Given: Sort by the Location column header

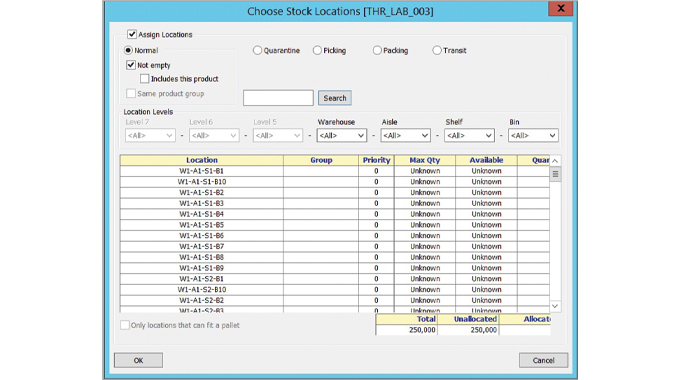Looking at the screenshot, I should pyautogui.click(x=202, y=160).
